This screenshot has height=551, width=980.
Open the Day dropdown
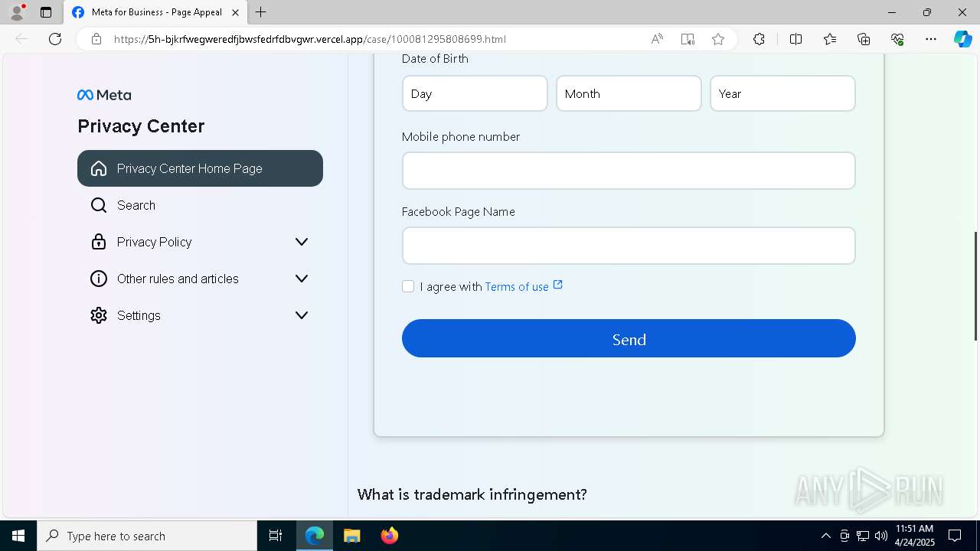tap(475, 93)
